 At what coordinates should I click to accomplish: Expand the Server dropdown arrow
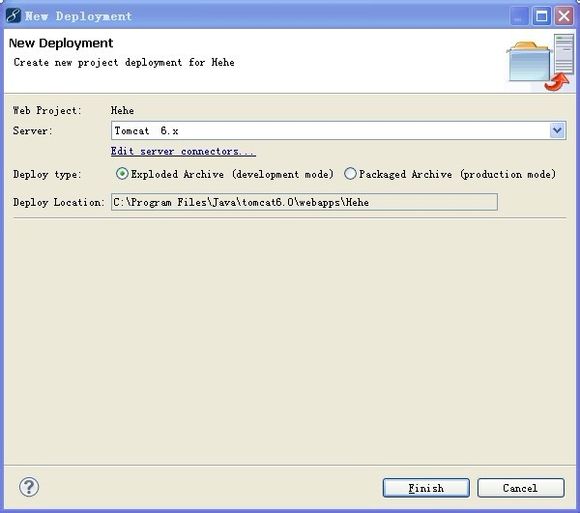click(x=557, y=131)
